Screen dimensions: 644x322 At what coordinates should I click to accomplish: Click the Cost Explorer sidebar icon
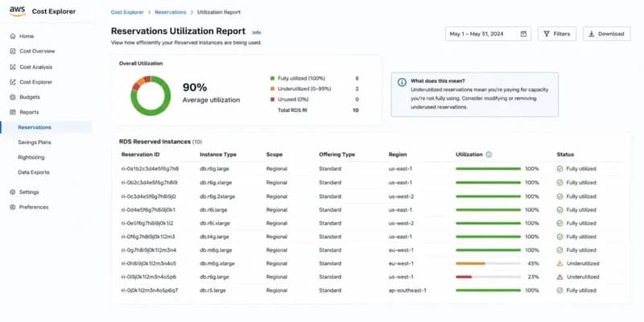click(13, 82)
